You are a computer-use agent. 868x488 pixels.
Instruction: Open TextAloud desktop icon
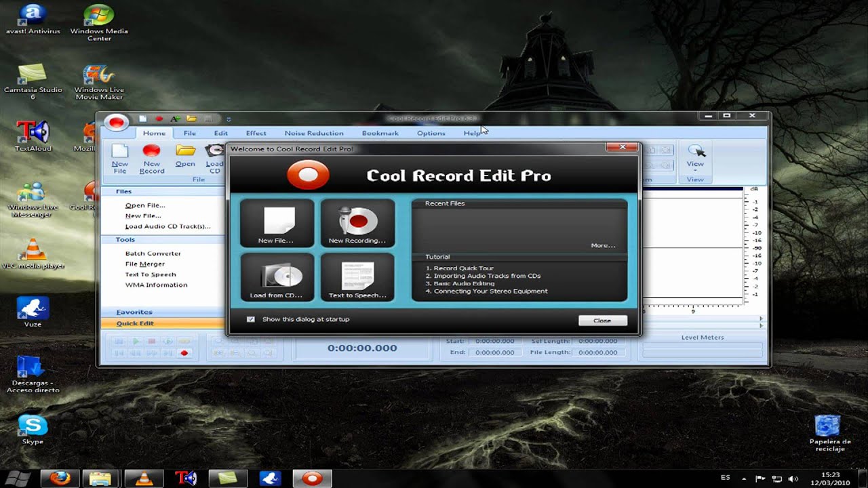(x=33, y=136)
